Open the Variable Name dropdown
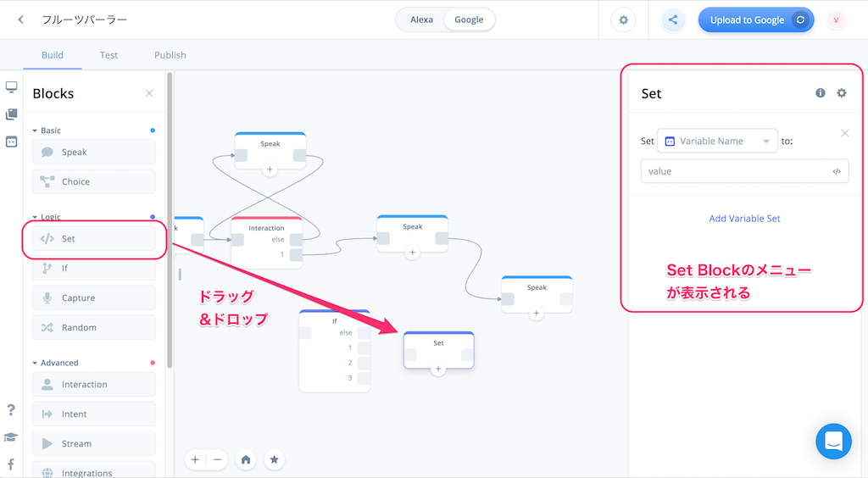This screenshot has height=478, width=868. (x=717, y=141)
